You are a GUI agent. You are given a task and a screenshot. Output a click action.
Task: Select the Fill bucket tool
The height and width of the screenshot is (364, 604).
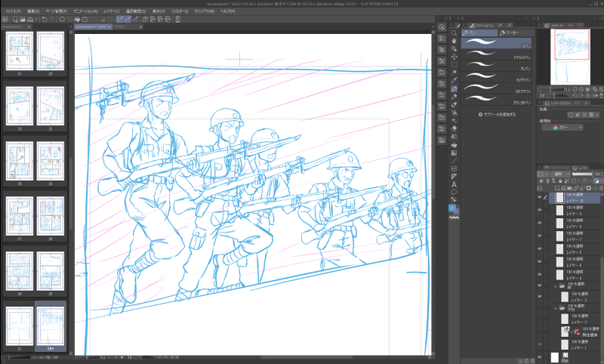click(x=454, y=145)
